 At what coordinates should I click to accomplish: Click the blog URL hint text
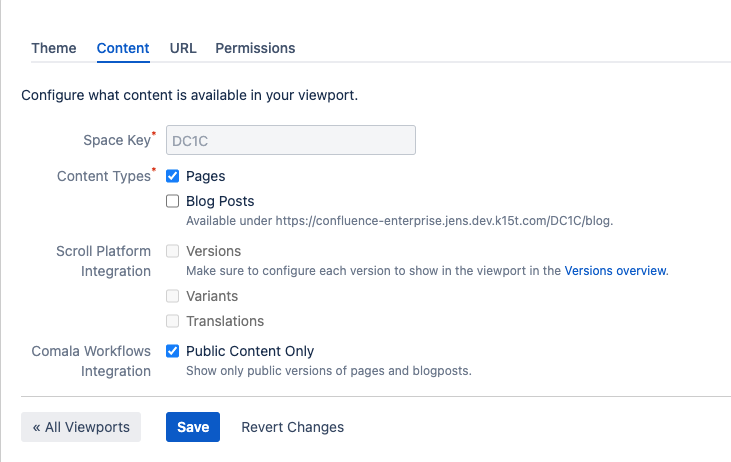click(399, 221)
